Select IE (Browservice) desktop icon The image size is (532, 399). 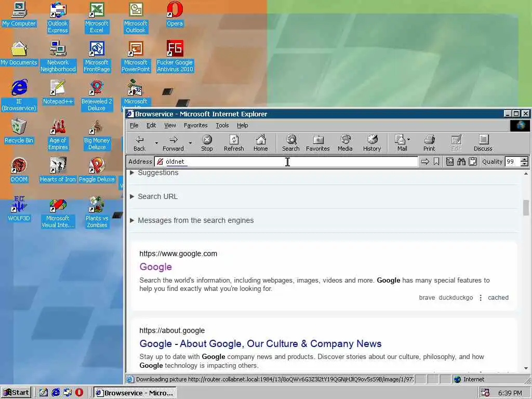coord(19,96)
